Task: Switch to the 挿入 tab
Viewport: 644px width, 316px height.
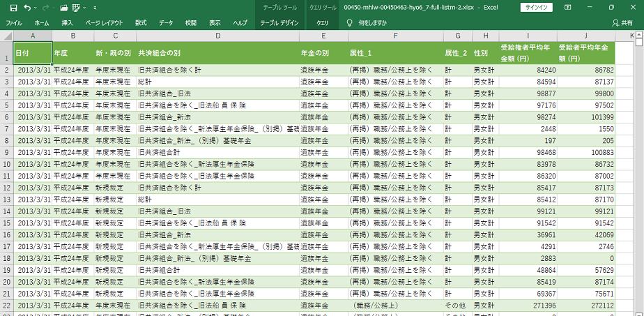Action: coord(68,23)
